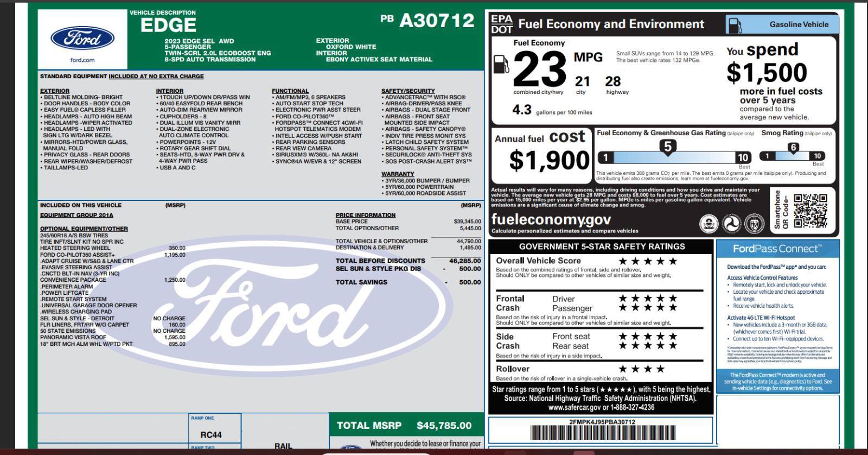Click the FUNCTIONAL equipment heading
868x455 pixels.
coord(290,91)
